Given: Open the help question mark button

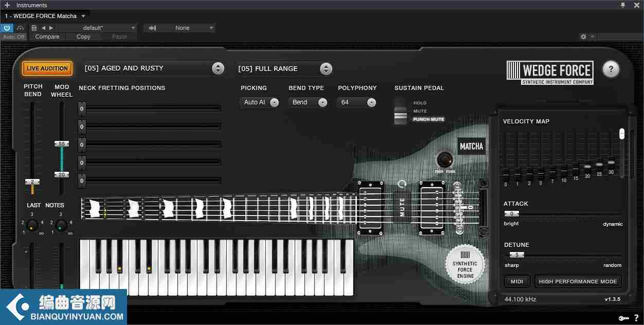Looking at the screenshot, I should click(x=611, y=69).
